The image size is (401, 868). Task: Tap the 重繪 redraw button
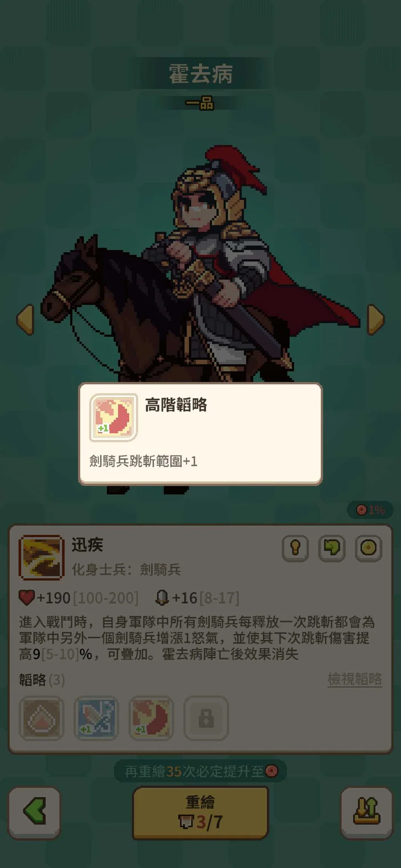[x=200, y=813]
